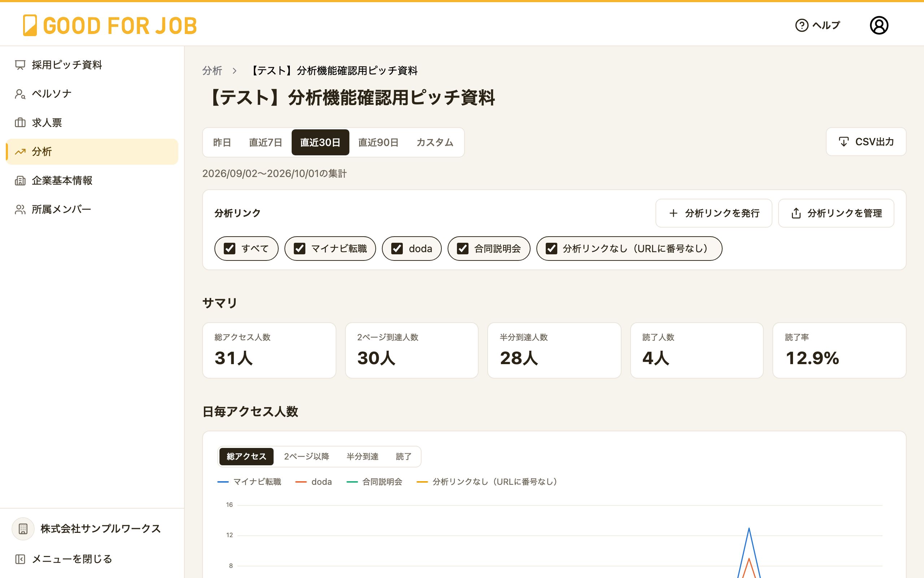Image resolution: width=924 pixels, height=578 pixels.
Task: Click the share icon for 分析リンクを管理
Action: pyautogui.click(x=796, y=213)
